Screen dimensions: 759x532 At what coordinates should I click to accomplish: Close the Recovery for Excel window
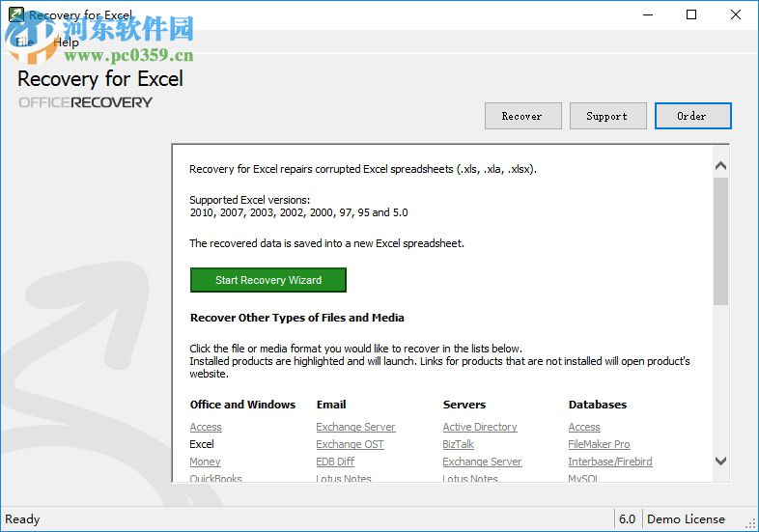coord(736,15)
